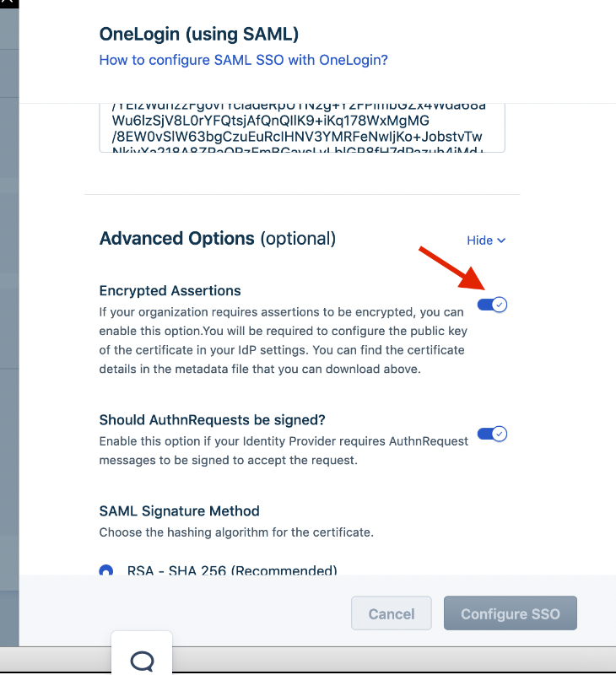The image size is (616, 675).
Task: Click the Cancel button
Action: pos(392,613)
